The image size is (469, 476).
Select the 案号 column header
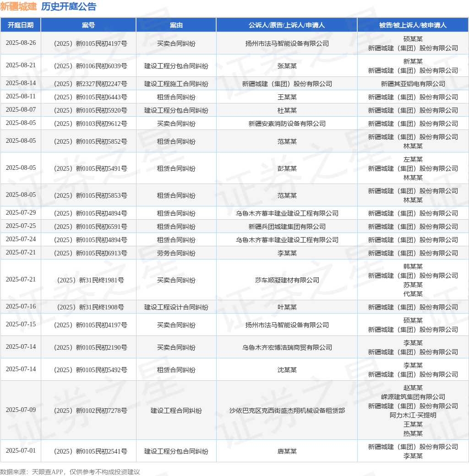pos(88,25)
